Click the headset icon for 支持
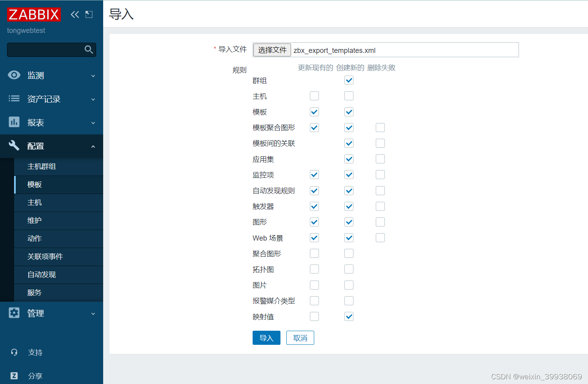588x384 pixels. pos(14,352)
